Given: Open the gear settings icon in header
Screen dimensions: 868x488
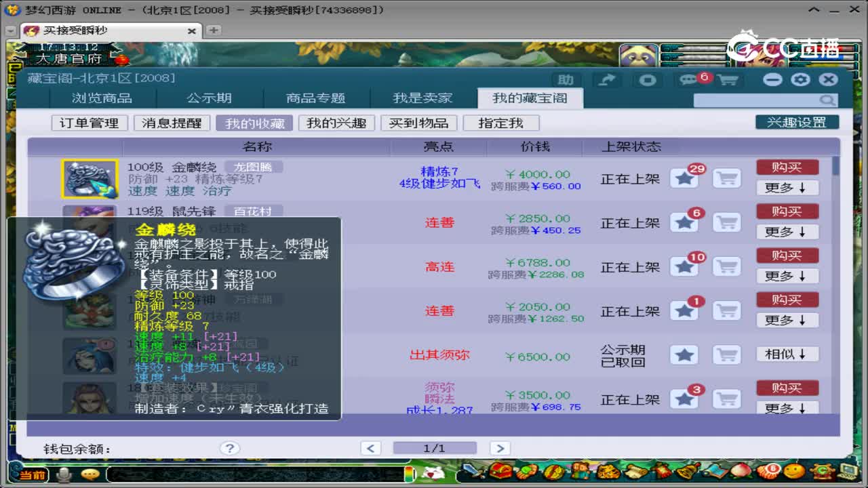Looking at the screenshot, I should (x=801, y=79).
